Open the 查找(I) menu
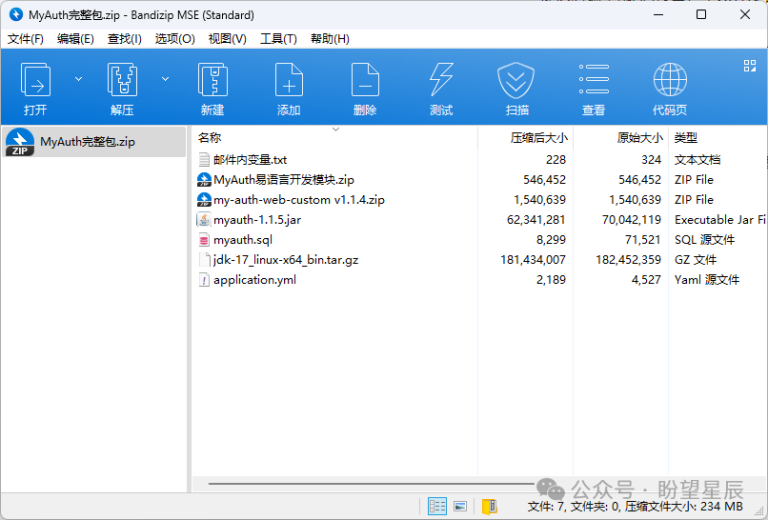 (124, 39)
